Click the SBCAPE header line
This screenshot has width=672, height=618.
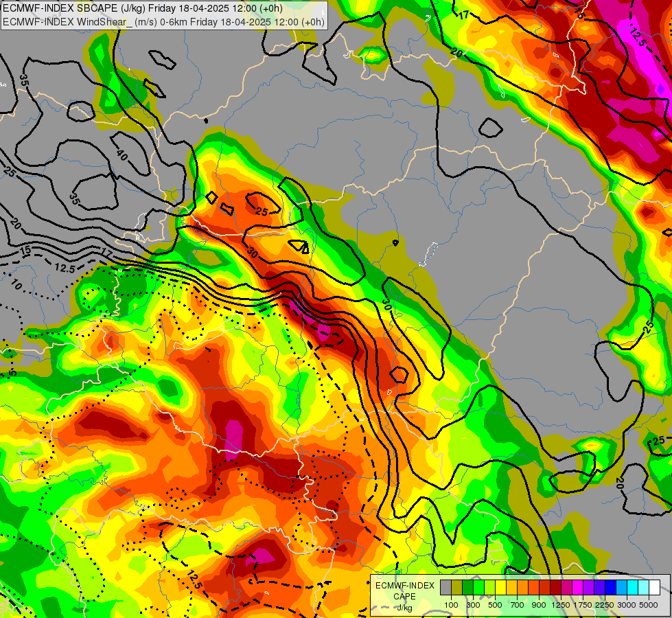143,8
